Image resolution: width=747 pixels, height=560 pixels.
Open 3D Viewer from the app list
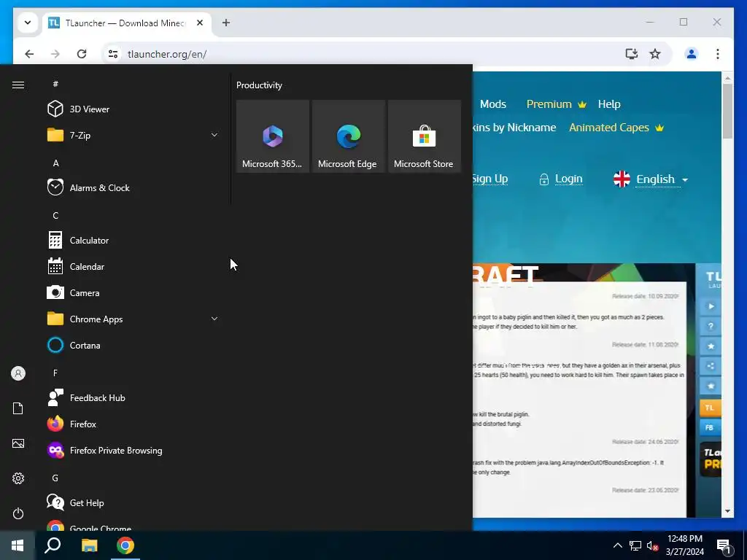[x=133, y=109]
